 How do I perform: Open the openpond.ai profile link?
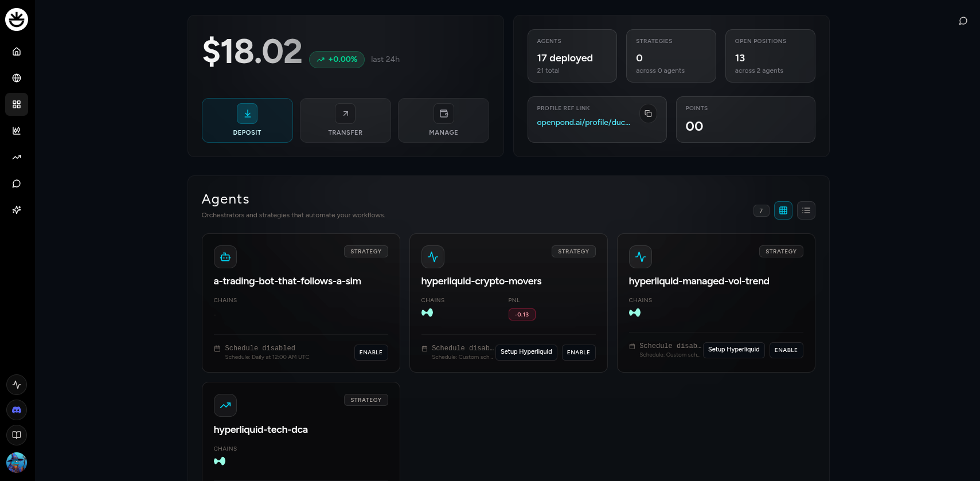pyautogui.click(x=583, y=123)
